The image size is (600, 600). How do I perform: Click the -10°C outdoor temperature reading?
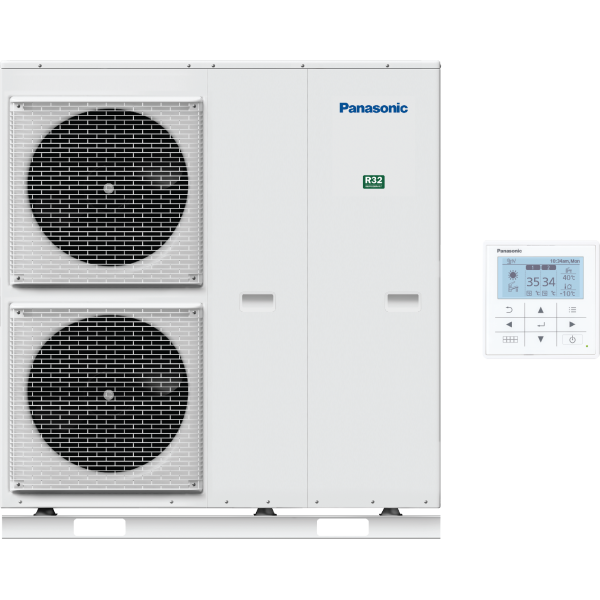pos(568,293)
